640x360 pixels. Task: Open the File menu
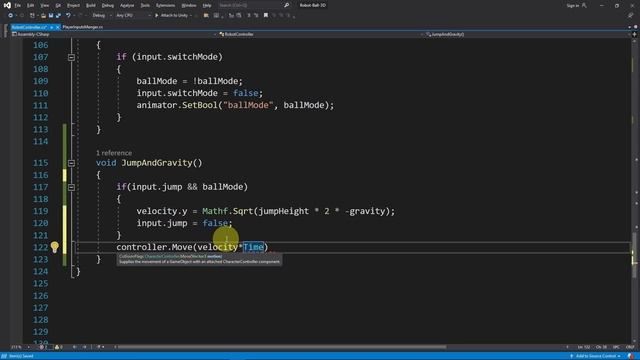[x=18, y=6]
